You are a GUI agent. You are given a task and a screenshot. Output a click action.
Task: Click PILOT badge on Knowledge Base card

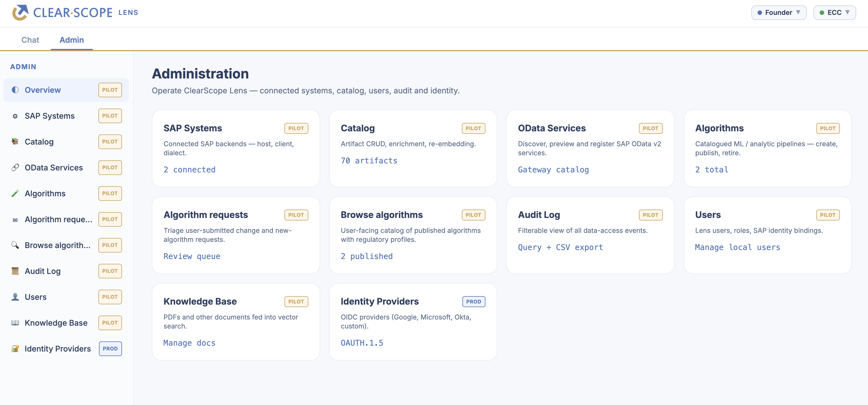tap(296, 301)
